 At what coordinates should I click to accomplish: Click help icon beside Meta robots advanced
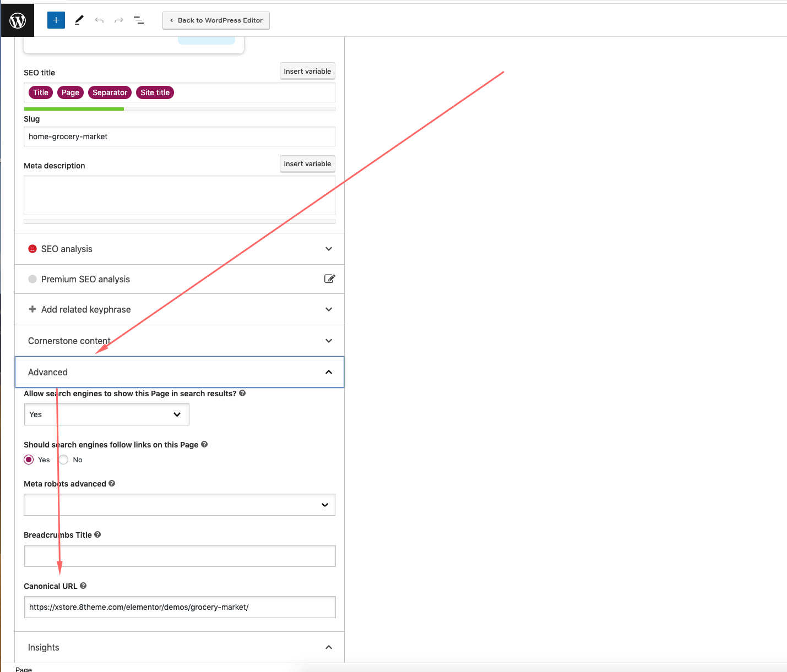click(x=112, y=483)
